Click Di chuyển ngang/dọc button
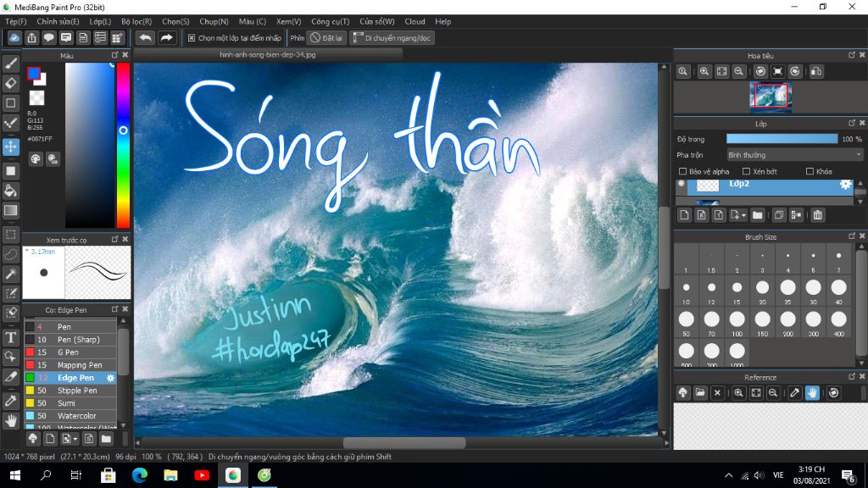Screen dimensions: 868x488 click(x=392, y=38)
